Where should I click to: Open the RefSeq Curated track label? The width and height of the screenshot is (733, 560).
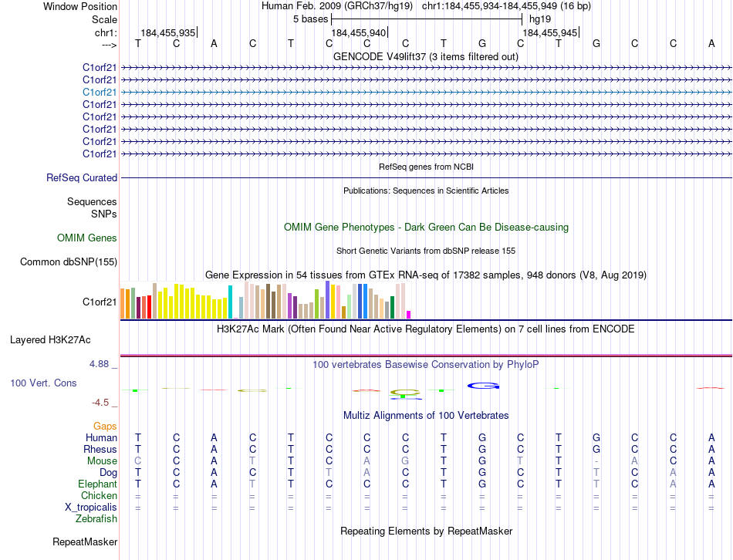82,177
